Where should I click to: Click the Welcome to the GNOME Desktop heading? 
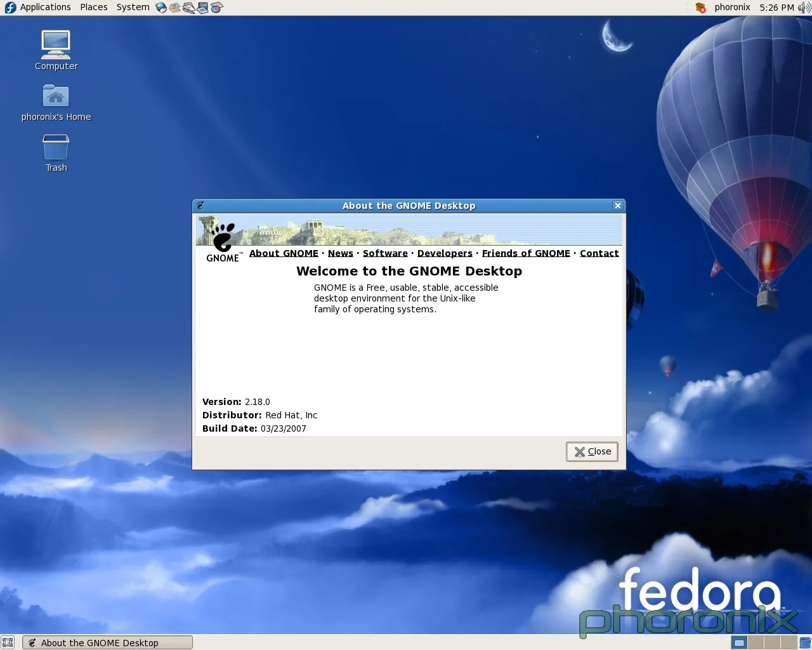pyautogui.click(x=409, y=271)
